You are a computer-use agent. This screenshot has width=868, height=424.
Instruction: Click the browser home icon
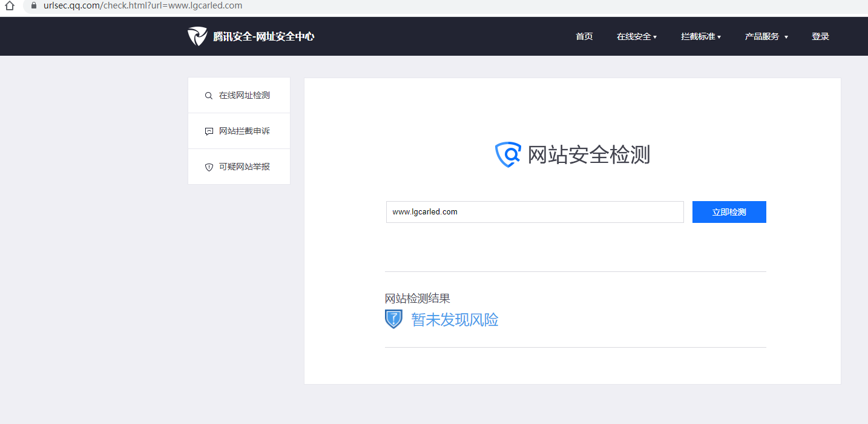pos(8,5)
